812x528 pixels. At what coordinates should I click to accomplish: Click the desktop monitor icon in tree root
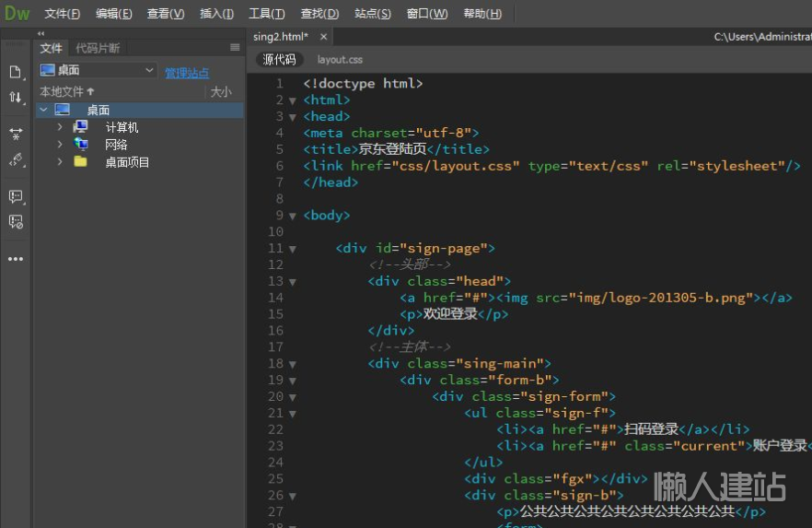click(63, 110)
